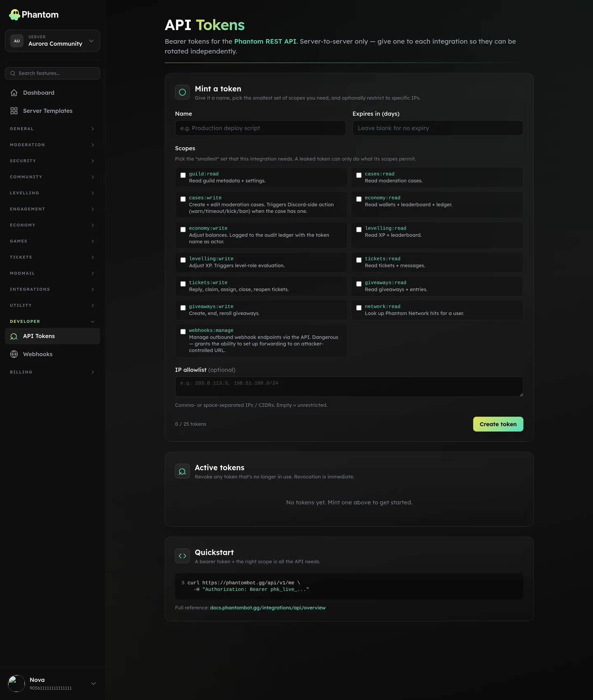Open the Phantom REST API link
The width and height of the screenshot is (593, 700).
click(265, 42)
